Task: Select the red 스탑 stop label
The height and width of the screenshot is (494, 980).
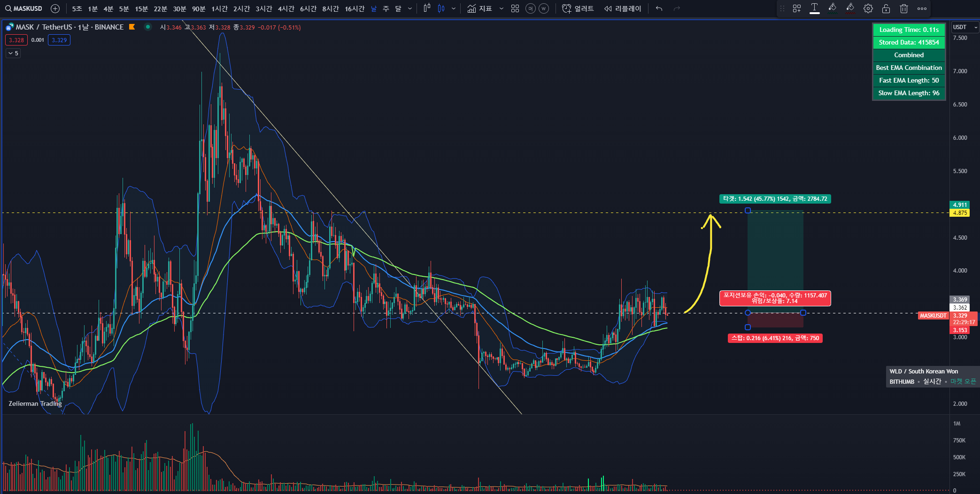Action: [775, 338]
